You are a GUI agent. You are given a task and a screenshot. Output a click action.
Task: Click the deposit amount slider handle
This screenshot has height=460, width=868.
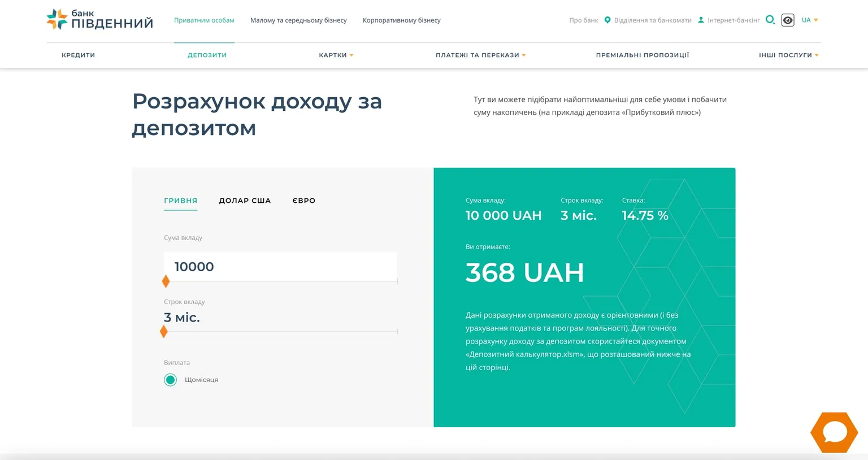(166, 281)
